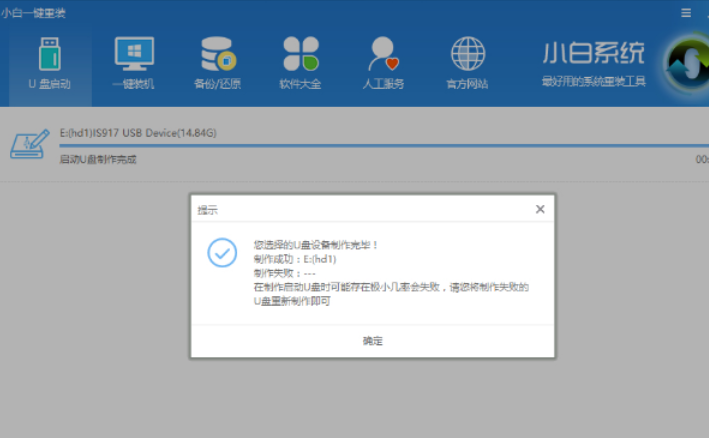The width and height of the screenshot is (709, 438).
Task: Click the 小白系统 brand title
Action: [593, 54]
